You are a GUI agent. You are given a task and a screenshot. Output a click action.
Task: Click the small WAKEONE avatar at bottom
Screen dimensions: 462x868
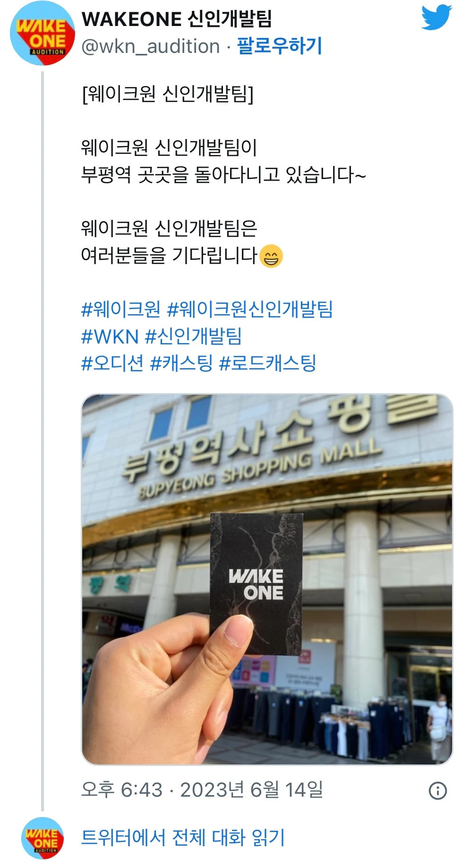43,837
